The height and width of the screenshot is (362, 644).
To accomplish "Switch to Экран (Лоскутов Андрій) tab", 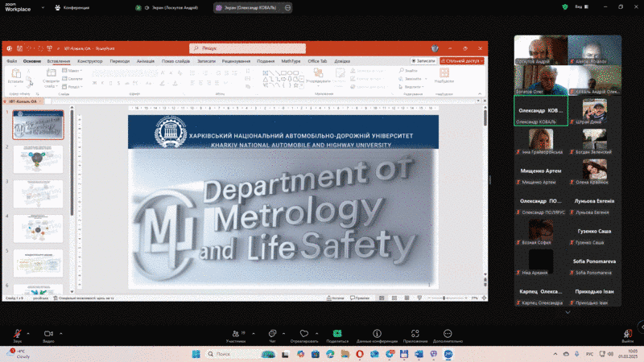I will (167, 7).
